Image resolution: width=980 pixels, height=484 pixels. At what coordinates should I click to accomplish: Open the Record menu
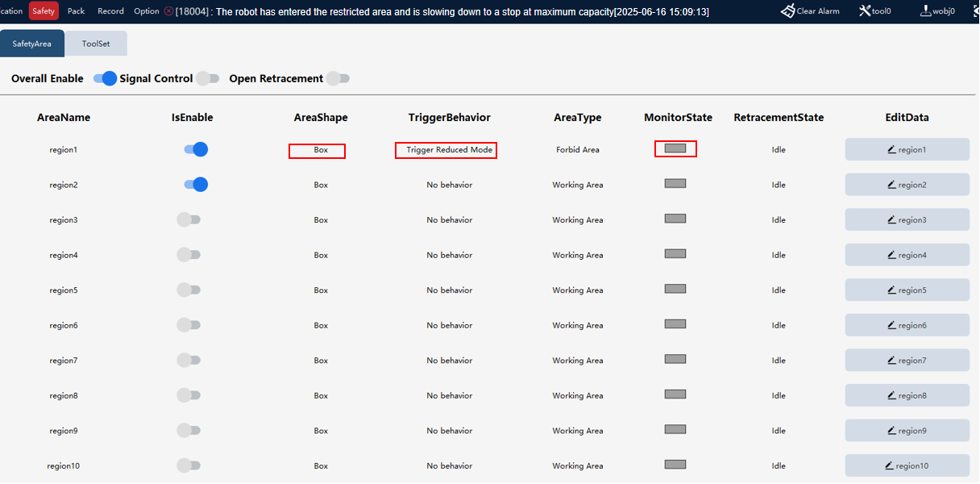[110, 11]
